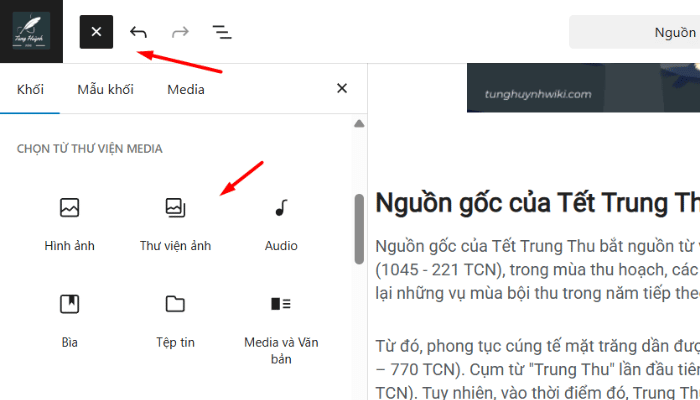Insert a Bìa cover block
The width and height of the screenshot is (700, 400).
coord(69,319)
